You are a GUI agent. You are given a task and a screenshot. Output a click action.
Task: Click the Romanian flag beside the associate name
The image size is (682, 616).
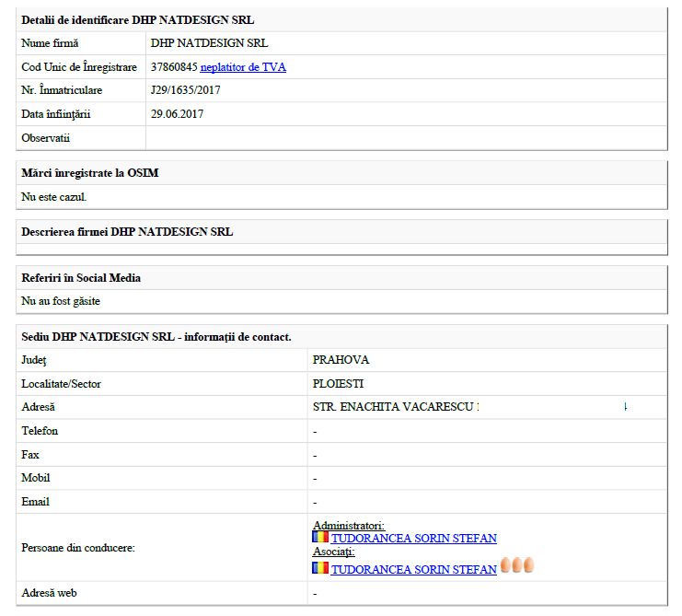click(320, 568)
